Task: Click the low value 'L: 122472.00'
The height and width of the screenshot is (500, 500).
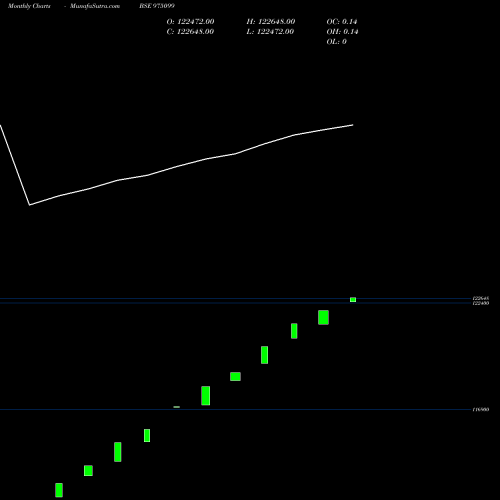Action: pyautogui.click(x=270, y=32)
